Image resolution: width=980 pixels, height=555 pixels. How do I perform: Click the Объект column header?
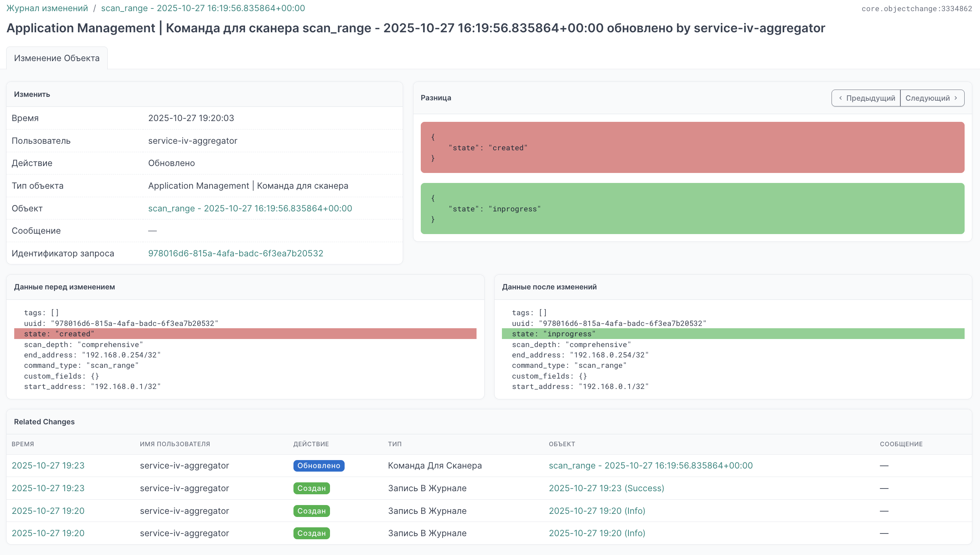tap(562, 444)
